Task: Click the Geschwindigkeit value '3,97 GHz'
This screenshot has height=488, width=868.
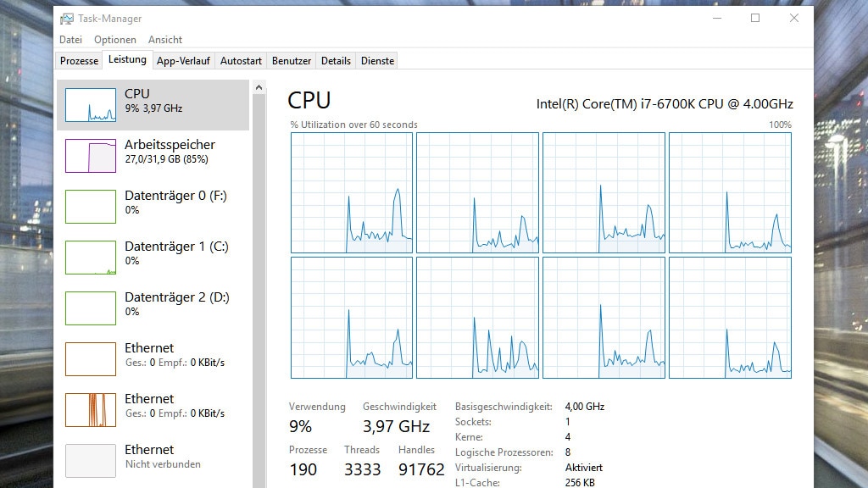Action: 397,427
